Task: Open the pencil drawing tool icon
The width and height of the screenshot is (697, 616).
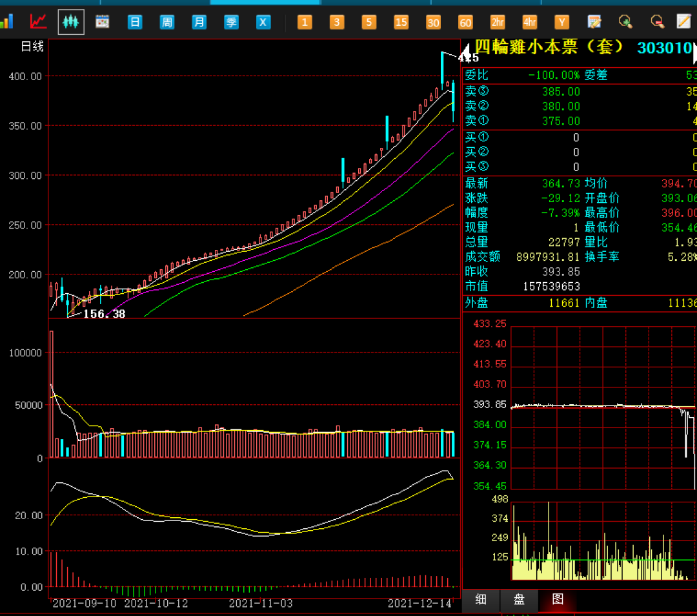Action: click(684, 21)
